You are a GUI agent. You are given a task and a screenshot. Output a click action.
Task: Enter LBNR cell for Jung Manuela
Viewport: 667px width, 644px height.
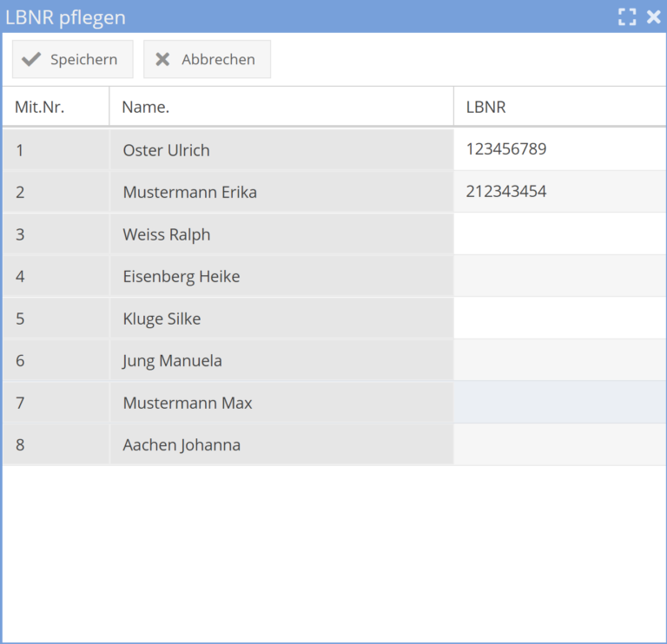click(558, 360)
